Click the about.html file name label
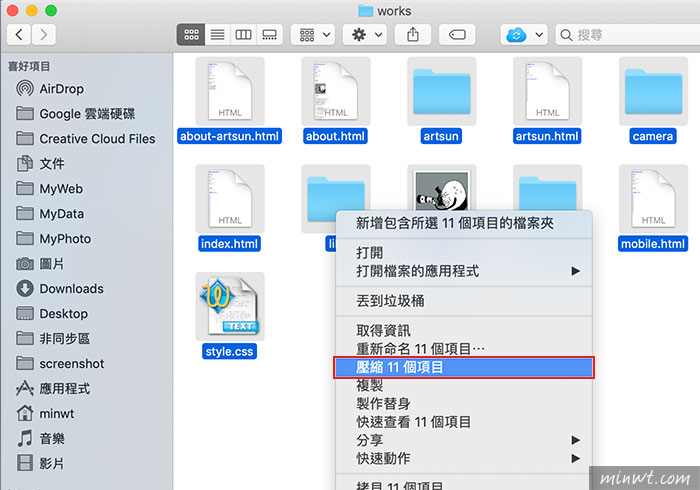This screenshot has height=490, width=700. 336,136
